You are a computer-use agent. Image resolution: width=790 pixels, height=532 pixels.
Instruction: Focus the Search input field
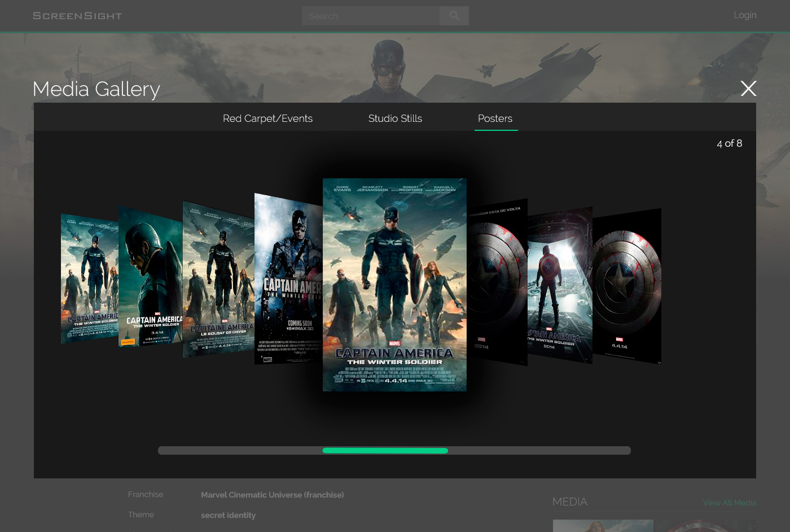click(x=371, y=16)
